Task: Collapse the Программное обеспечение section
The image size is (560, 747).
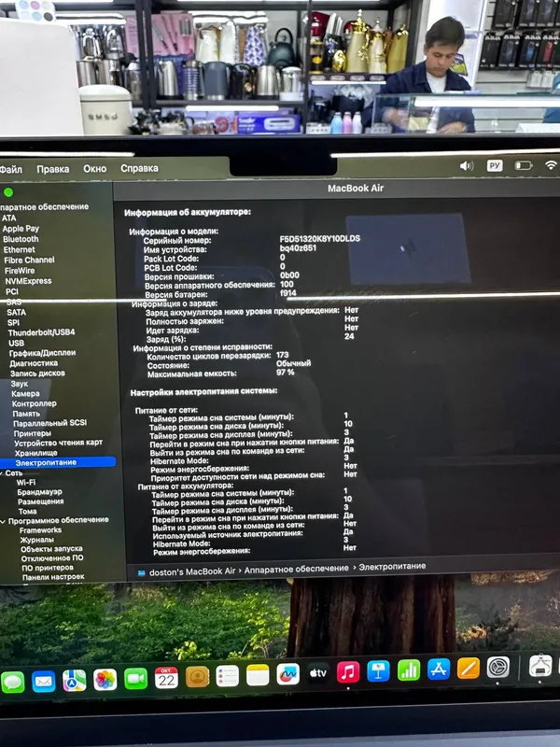Action: tap(3, 522)
